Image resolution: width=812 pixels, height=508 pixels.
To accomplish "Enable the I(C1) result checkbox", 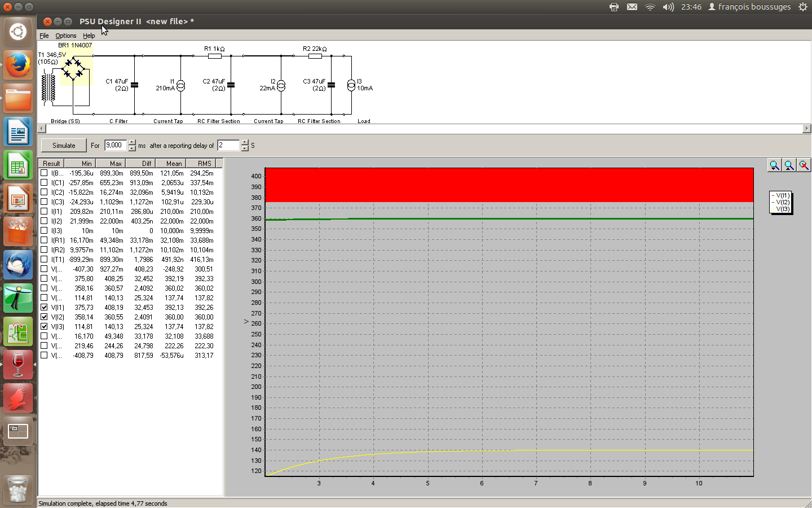I will [44, 183].
